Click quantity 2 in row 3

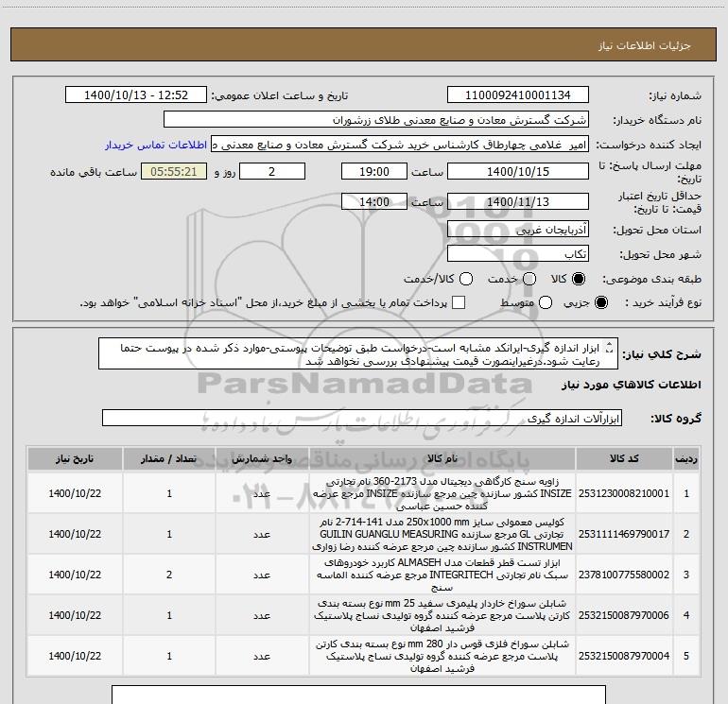[169, 575]
